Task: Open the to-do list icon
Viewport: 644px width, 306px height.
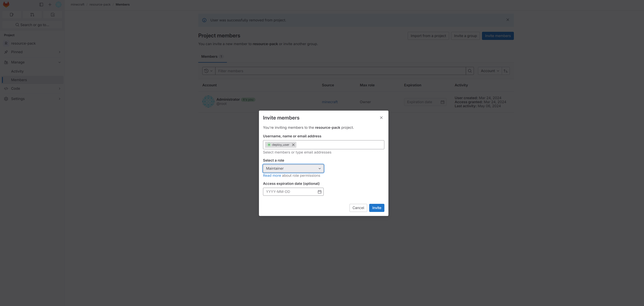Action: (53, 15)
